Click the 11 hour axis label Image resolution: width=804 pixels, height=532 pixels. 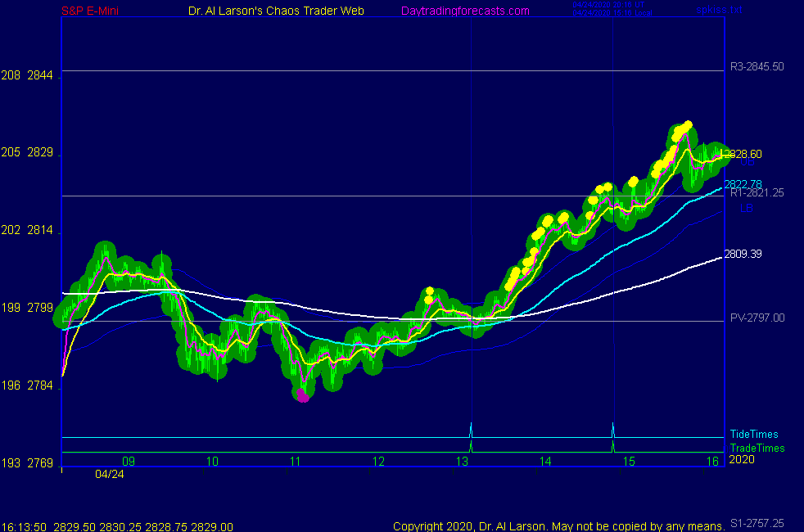click(x=295, y=462)
